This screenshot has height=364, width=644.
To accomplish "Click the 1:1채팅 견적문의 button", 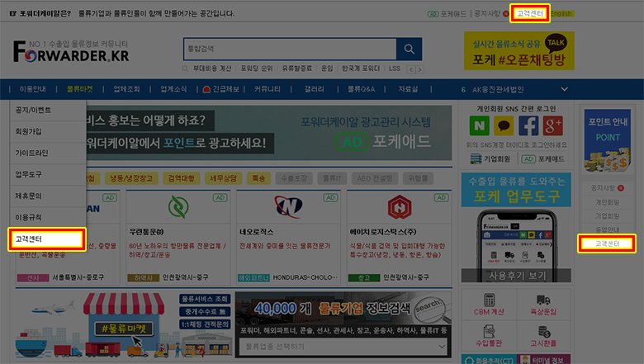I will pyautogui.click(x=205, y=324).
